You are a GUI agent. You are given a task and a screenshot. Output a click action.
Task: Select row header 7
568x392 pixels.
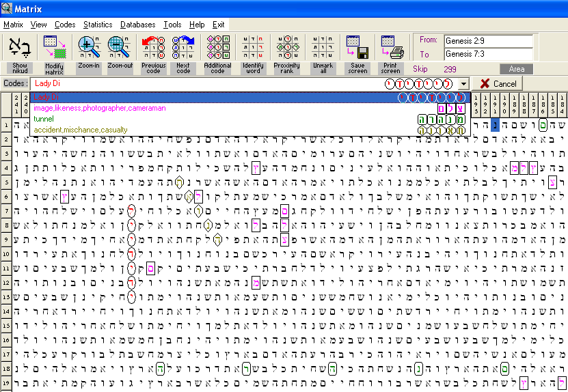click(x=6, y=210)
